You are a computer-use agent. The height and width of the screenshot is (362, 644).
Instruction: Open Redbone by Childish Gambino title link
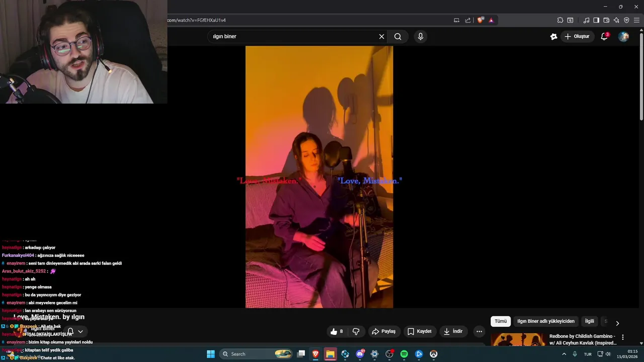click(582, 339)
